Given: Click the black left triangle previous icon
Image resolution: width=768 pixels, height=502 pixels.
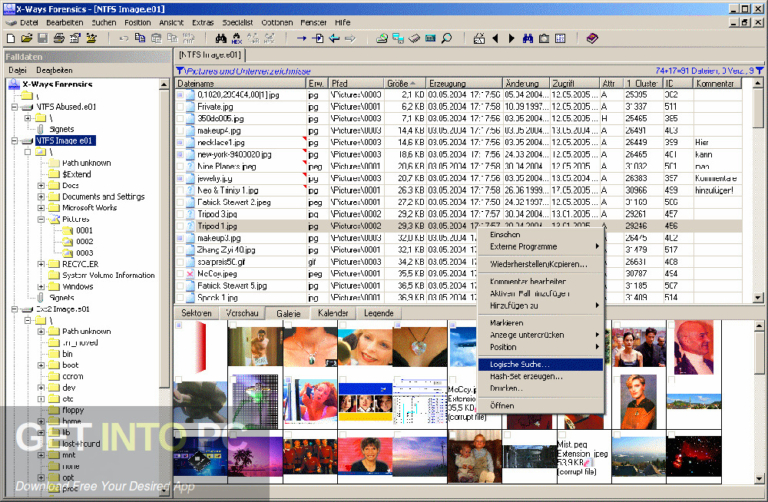Looking at the screenshot, I should [495, 38].
